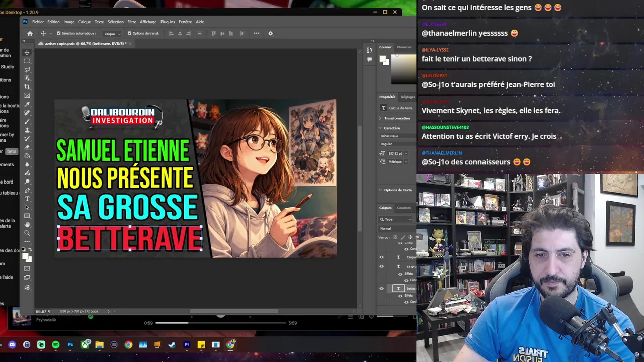Switch to the Nuancier tab
Image resolution: width=644 pixels, height=362 pixels.
point(405,47)
